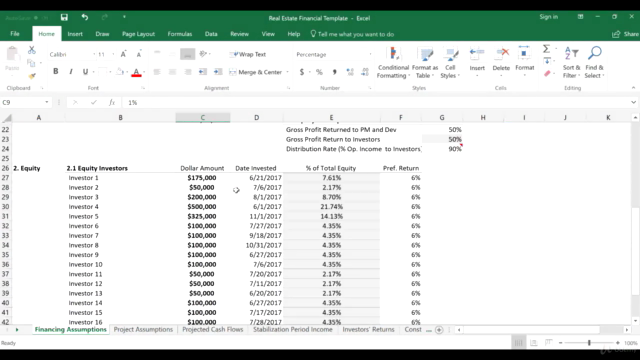
Task: Open the File tab
Action: 15,34
